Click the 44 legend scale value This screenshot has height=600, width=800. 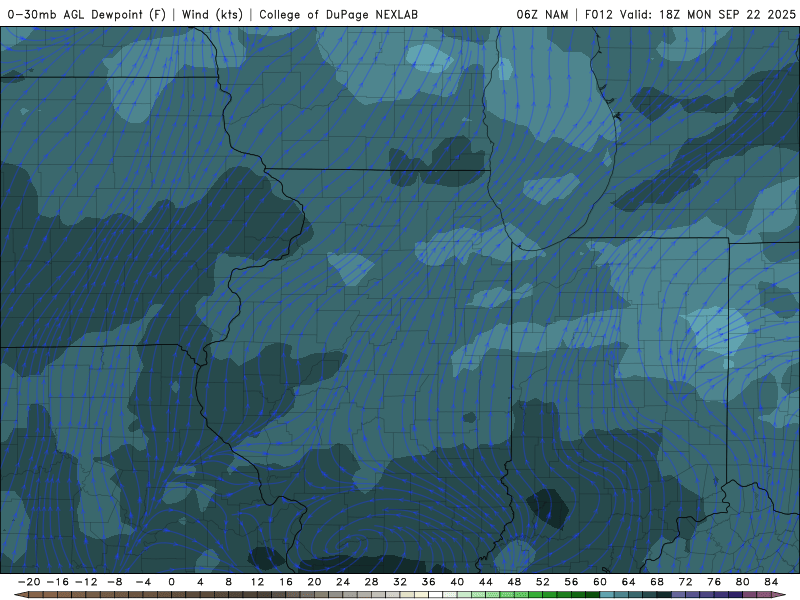point(486,582)
